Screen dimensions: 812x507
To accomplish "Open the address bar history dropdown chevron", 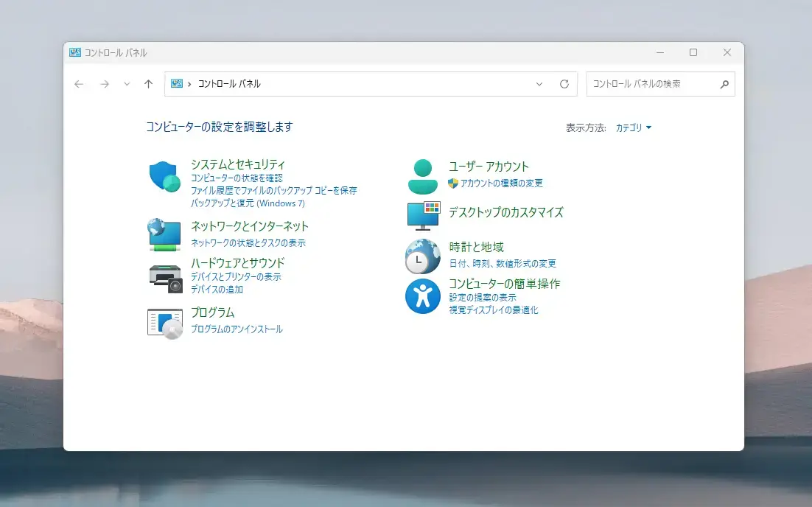I will 539,84.
